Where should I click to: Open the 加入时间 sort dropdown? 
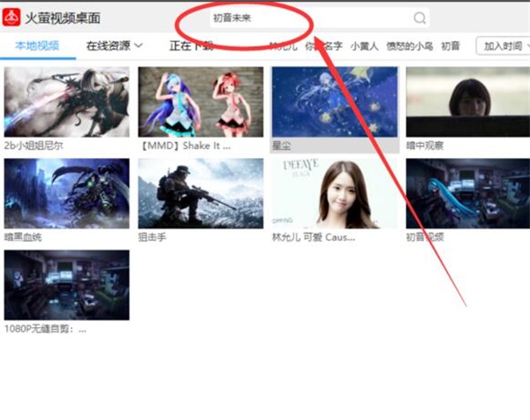pyautogui.click(x=503, y=46)
